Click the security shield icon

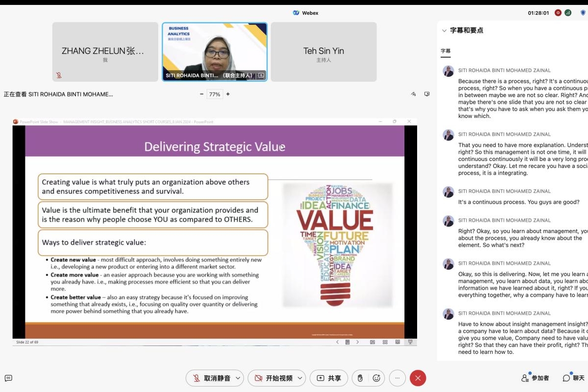coord(583,13)
